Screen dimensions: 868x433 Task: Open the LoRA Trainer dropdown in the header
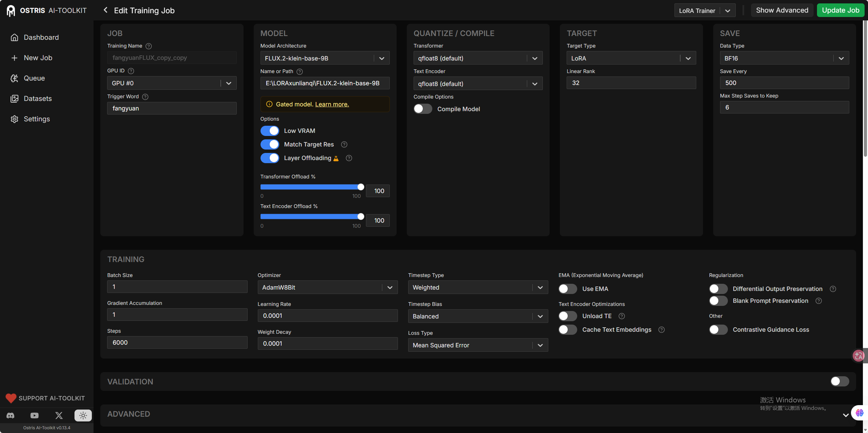tap(705, 11)
